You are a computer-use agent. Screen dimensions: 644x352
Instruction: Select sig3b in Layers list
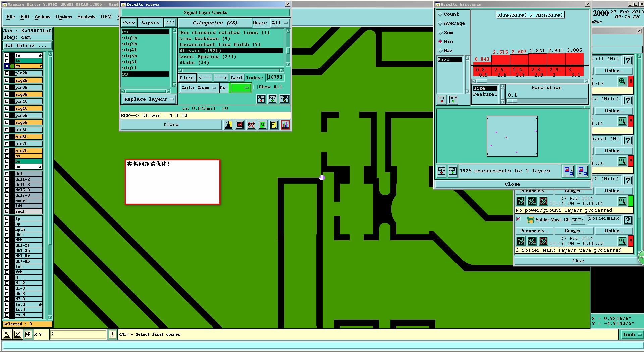coord(146,44)
